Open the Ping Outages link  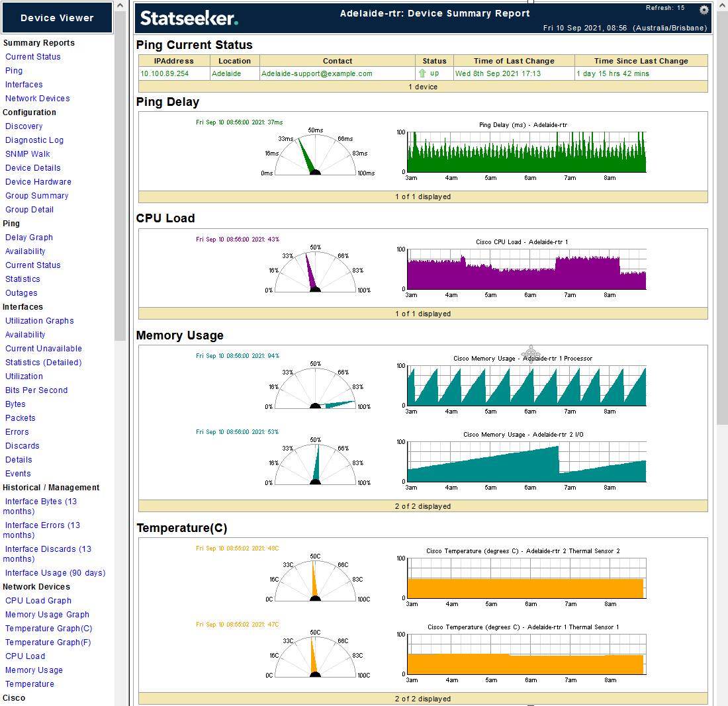pyautogui.click(x=21, y=293)
